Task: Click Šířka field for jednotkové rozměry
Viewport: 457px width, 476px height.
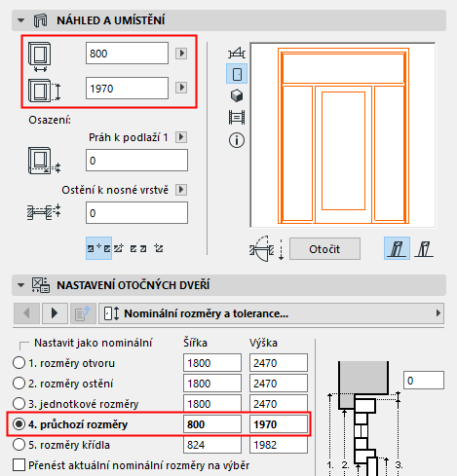Action: coord(212,404)
